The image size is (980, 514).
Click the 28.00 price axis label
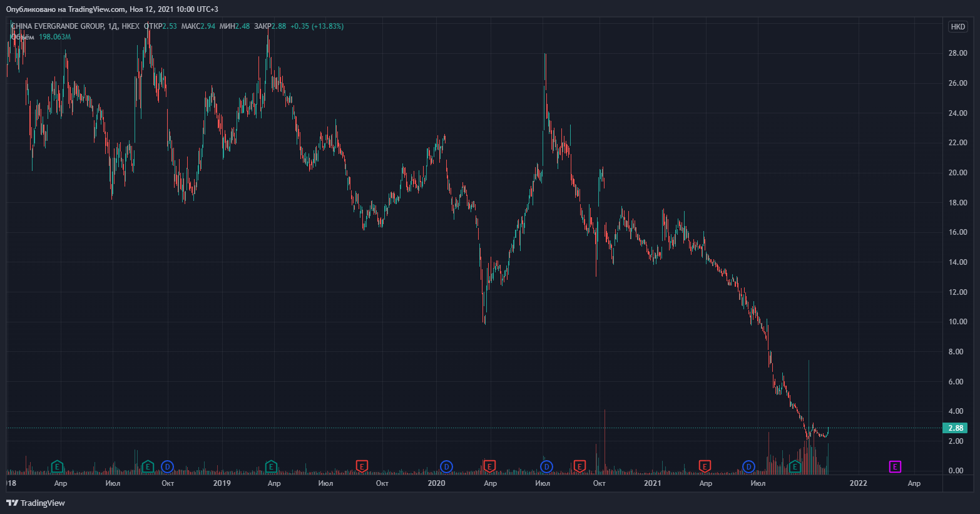pyautogui.click(x=957, y=53)
